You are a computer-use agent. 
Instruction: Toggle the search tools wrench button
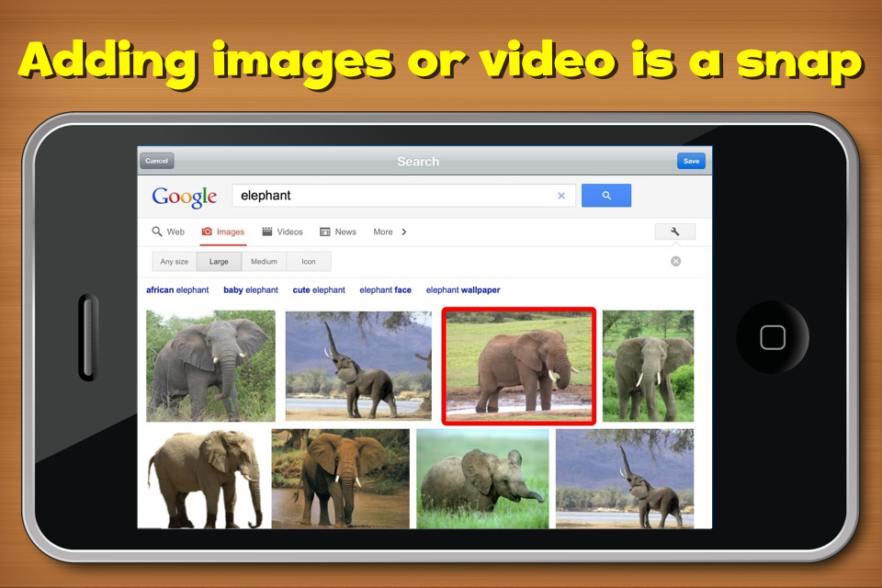click(x=675, y=232)
